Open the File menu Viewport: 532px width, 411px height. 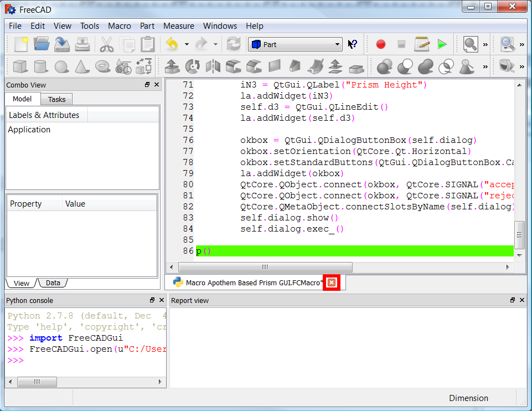click(15, 26)
